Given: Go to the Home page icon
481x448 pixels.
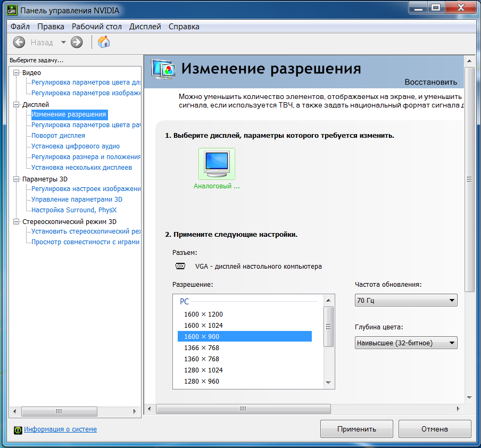Looking at the screenshot, I should (104, 42).
